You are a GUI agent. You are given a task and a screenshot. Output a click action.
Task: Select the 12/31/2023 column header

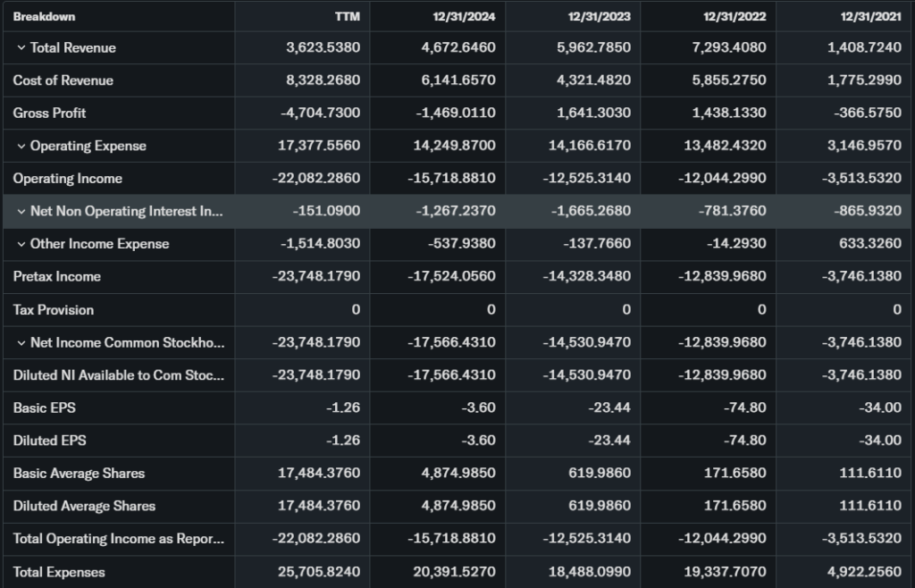600,16
